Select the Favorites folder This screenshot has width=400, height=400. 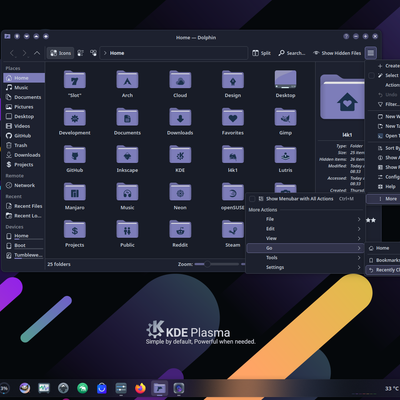pyautogui.click(x=233, y=121)
